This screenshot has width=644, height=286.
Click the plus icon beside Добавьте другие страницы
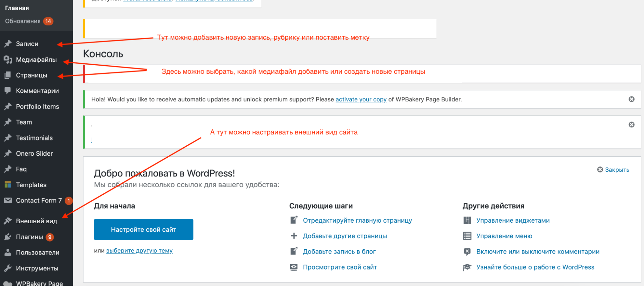click(x=294, y=236)
